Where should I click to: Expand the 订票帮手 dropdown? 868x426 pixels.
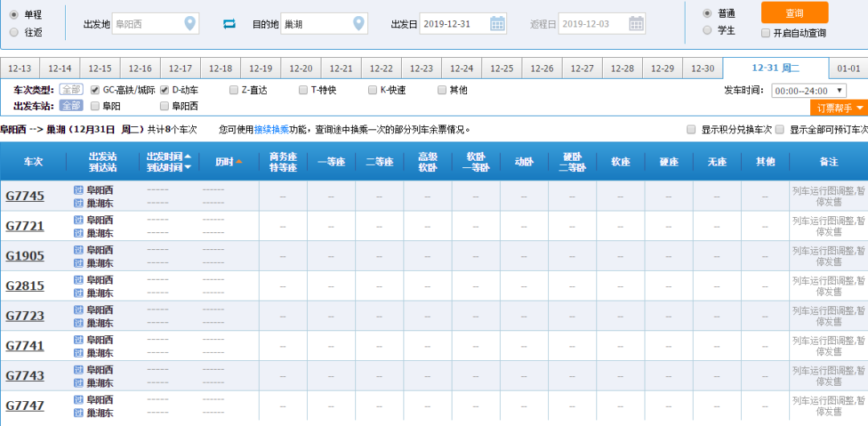(840, 108)
